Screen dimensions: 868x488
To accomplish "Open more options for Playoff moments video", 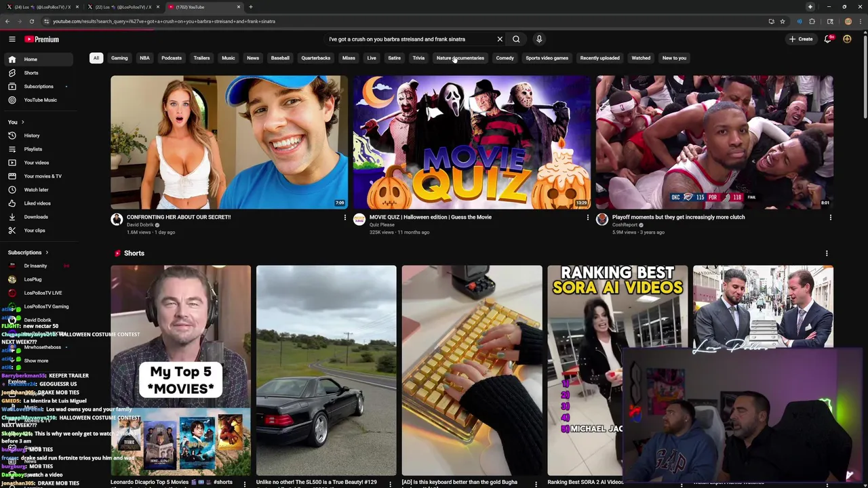I will click(830, 218).
